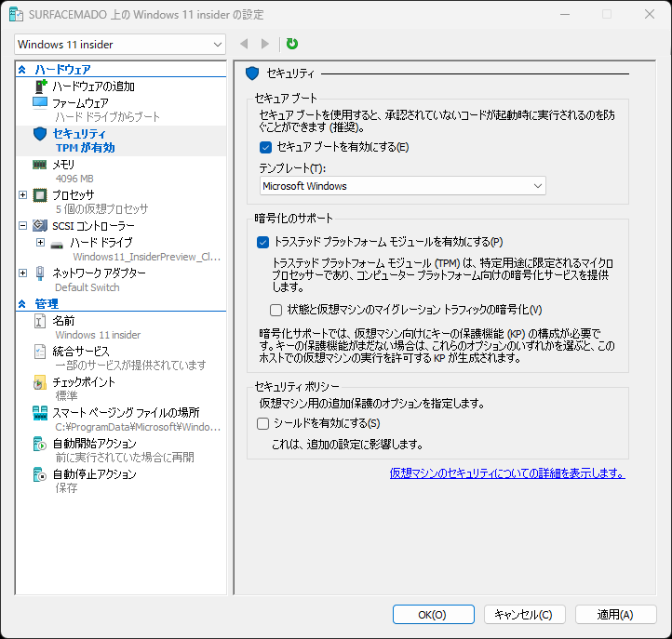Click the 統合サービス document icon
672x639 pixels.
[40, 352]
